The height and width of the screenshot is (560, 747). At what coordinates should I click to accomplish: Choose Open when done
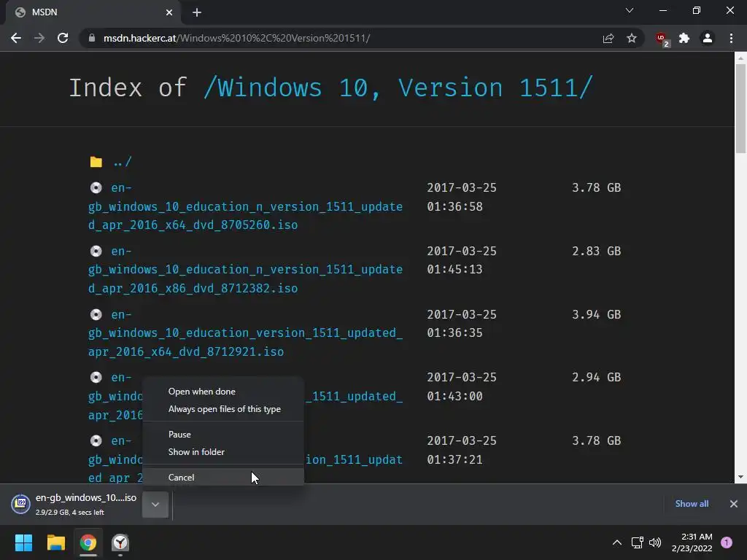coord(223,392)
